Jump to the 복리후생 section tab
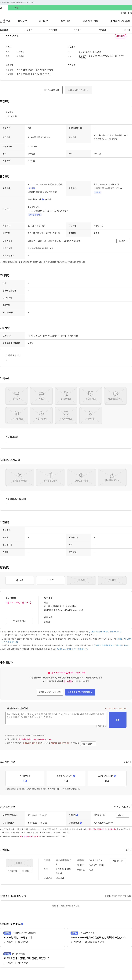 point(78,30)
